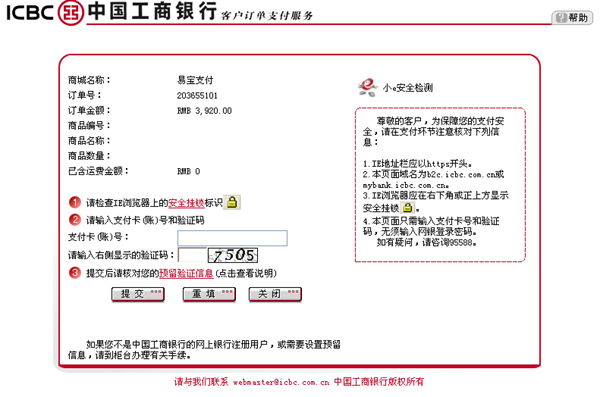Click the yellow padlock icon beside 标识
Viewport: 600px width, 397px height.
coord(232,202)
